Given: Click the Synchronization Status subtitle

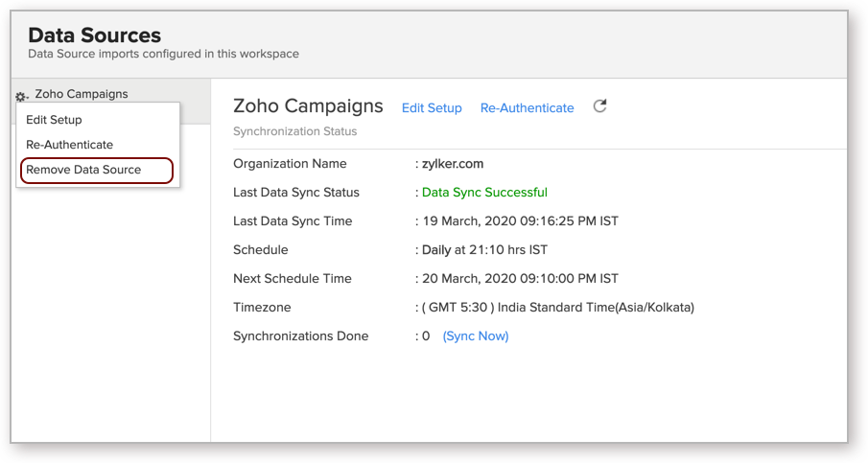Looking at the screenshot, I should pyautogui.click(x=294, y=131).
